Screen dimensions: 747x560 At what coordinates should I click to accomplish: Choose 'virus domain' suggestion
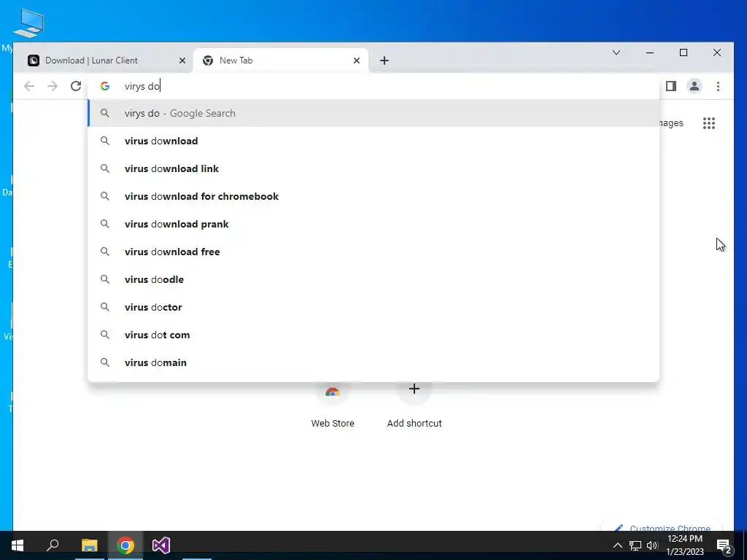pyautogui.click(x=374, y=362)
